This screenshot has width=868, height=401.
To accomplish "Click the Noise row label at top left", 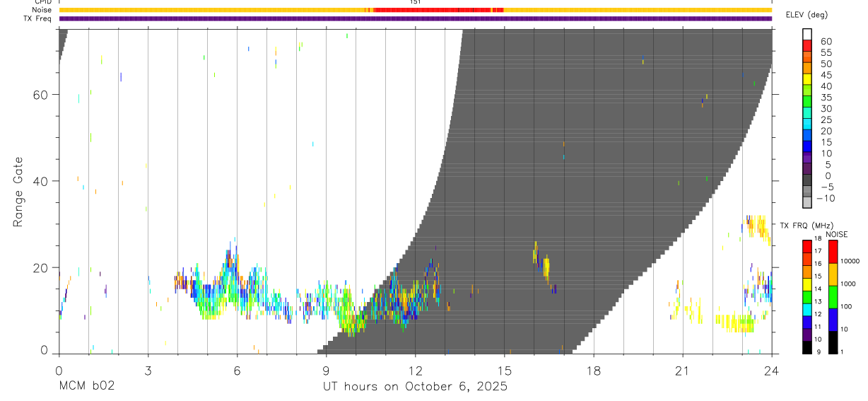I will [x=42, y=10].
